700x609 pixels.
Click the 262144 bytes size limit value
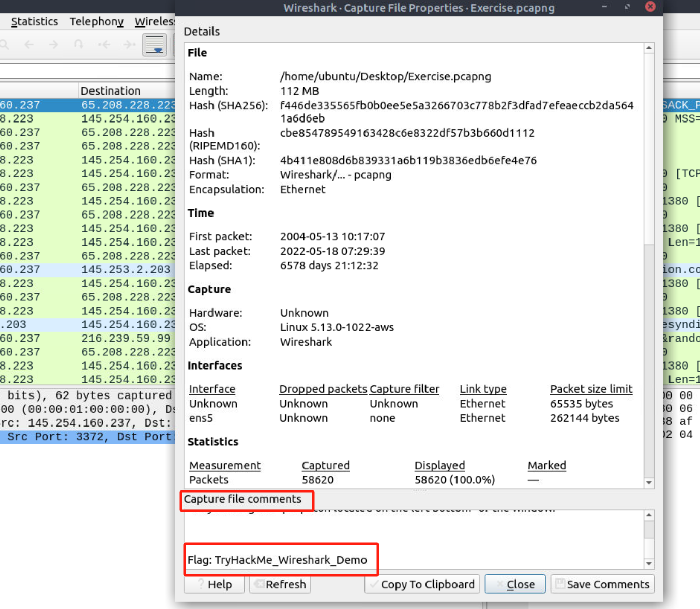(585, 418)
